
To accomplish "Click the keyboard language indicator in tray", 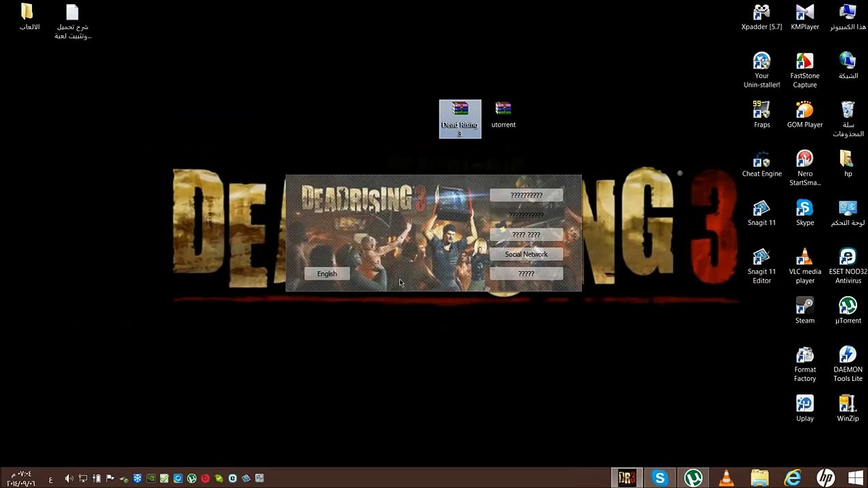I will pyautogui.click(x=50, y=479).
